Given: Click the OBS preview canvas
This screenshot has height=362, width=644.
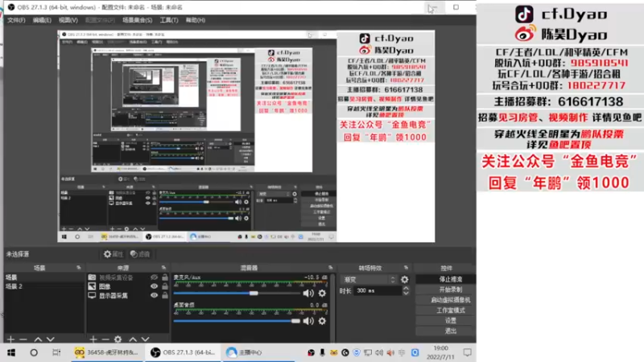Looking at the screenshot, I should 246,136.
